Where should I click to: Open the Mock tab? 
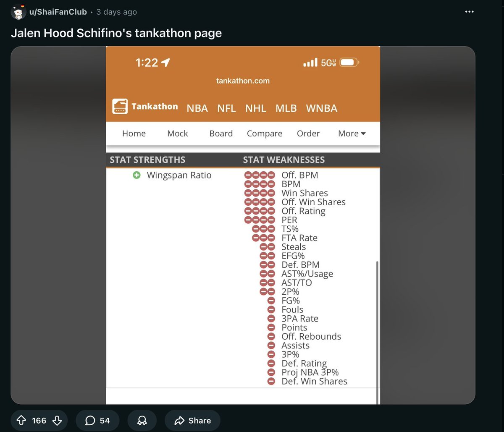coord(178,134)
